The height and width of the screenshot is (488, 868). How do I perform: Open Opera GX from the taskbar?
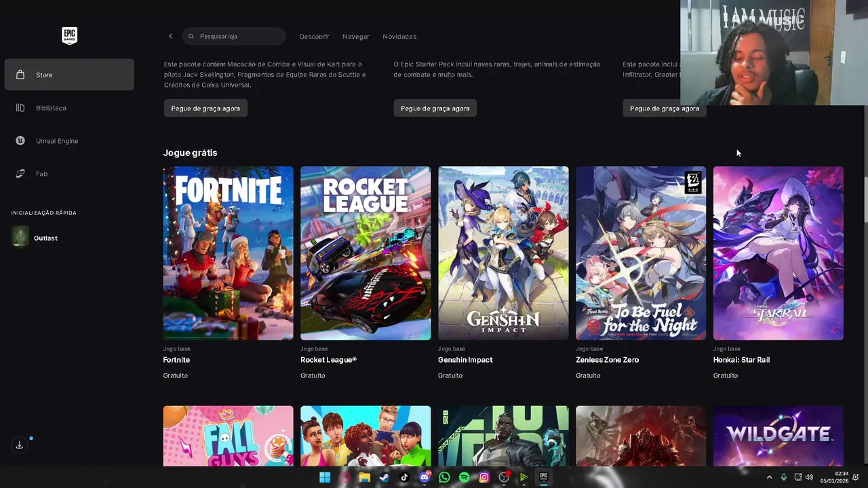344,477
